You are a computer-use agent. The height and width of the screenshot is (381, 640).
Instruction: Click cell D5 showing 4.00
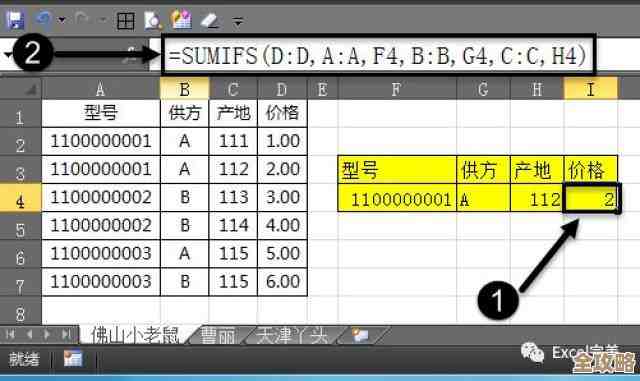(x=282, y=226)
